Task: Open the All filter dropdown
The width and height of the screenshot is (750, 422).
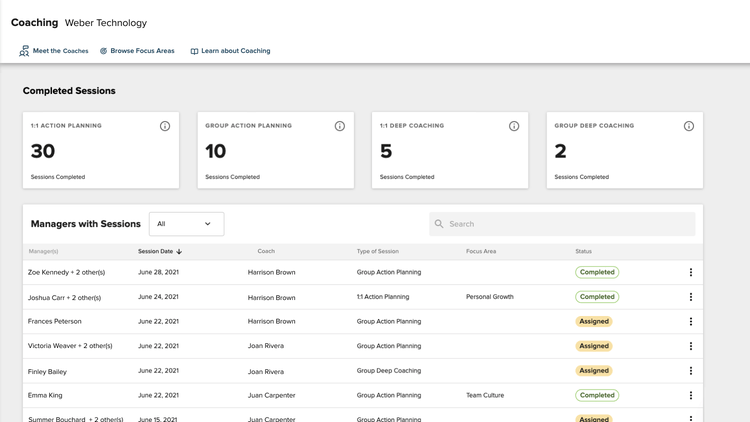Action: (x=187, y=224)
